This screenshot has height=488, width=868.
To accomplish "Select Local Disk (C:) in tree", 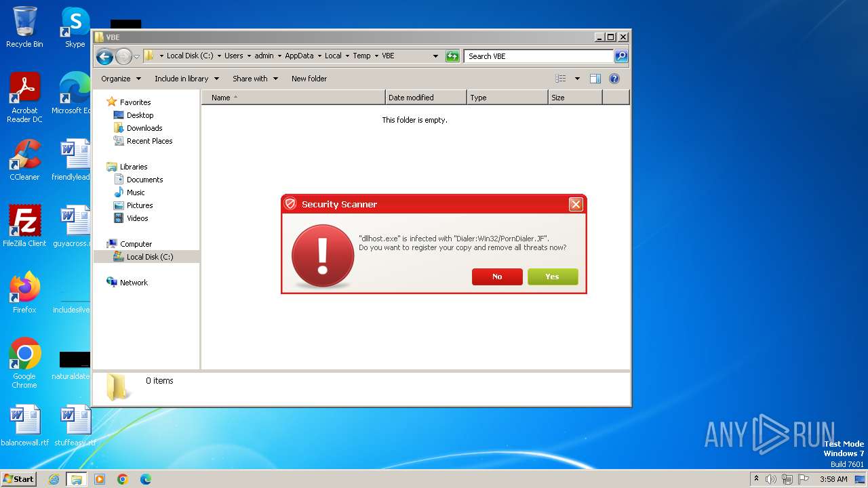I will [x=149, y=257].
